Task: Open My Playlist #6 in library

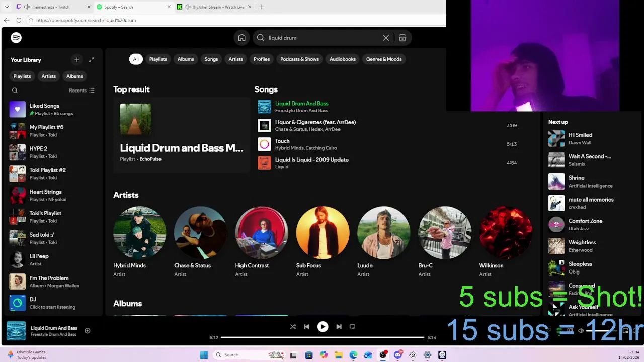Action: [x=52, y=131]
